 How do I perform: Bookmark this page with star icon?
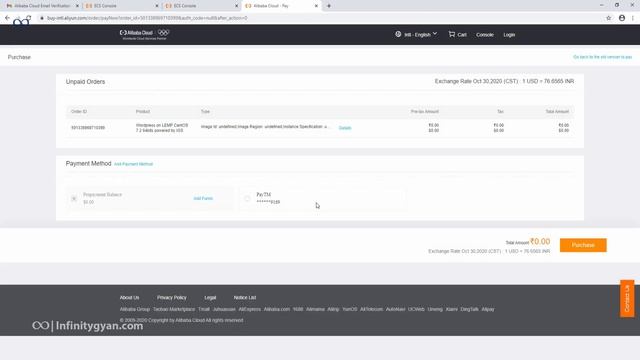[x=609, y=18]
